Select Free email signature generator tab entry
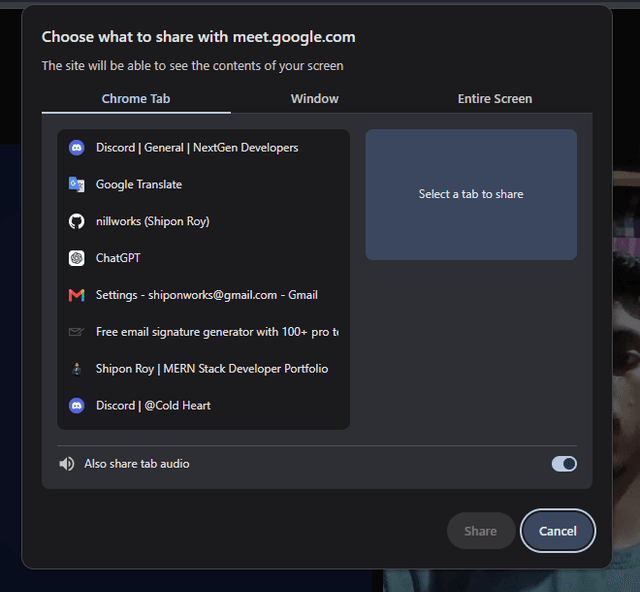 pos(203,332)
